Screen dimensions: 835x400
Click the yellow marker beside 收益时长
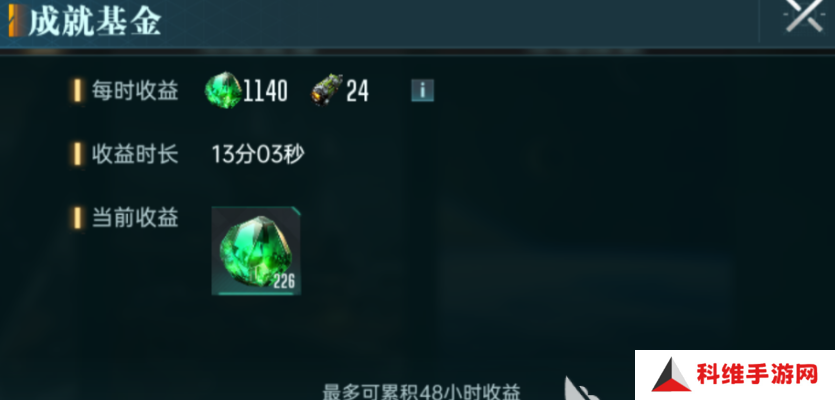tap(77, 154)
